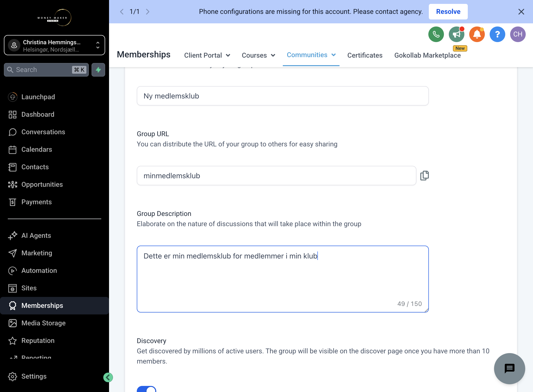Viewport: 533px width, 392px height.
Task: Open Payments in the sidebar
Action: (x=55, y=202)
